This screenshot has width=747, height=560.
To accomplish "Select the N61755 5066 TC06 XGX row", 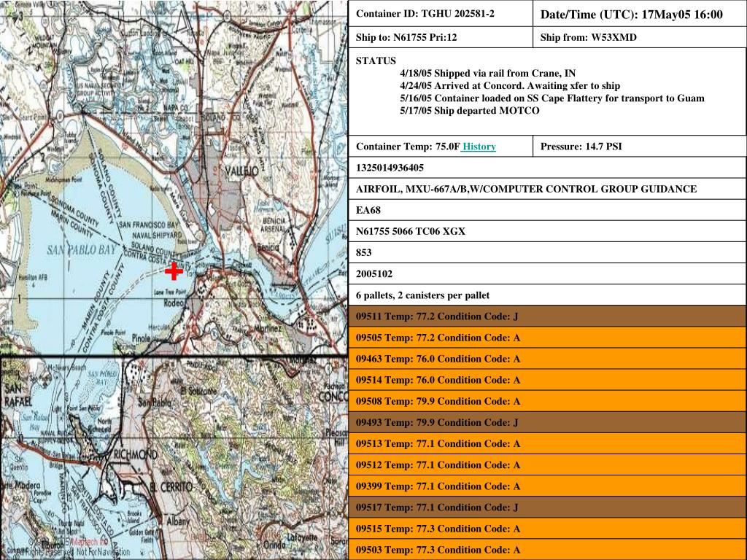I will pos(547,231).
